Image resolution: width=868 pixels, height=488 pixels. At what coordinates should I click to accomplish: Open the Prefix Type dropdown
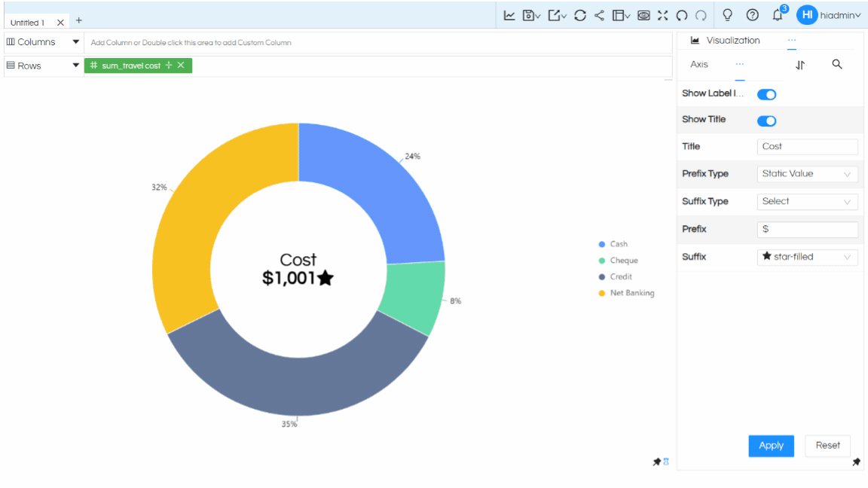coord(807,174)
